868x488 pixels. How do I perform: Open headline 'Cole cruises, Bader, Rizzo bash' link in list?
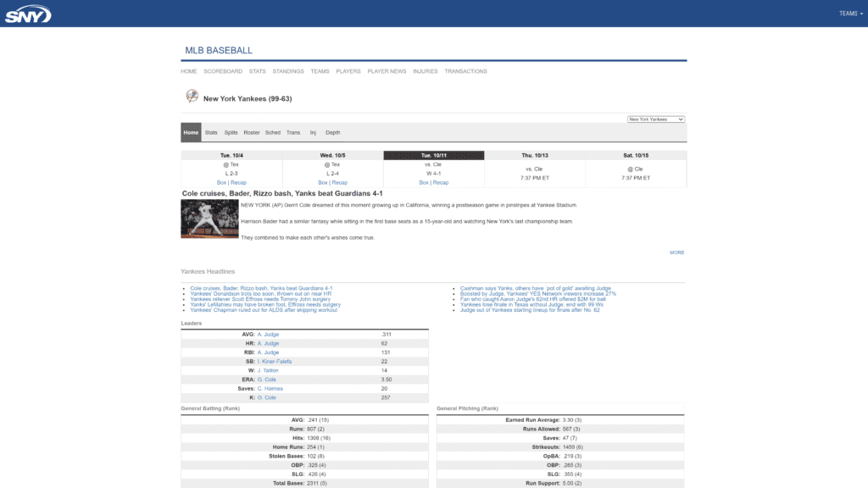click(x=261, y=288)
